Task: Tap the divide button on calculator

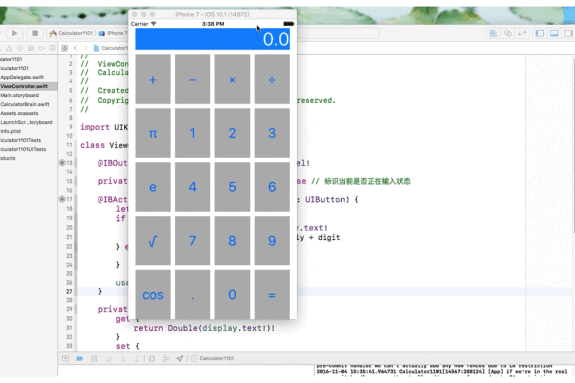Action: point(272,79)
